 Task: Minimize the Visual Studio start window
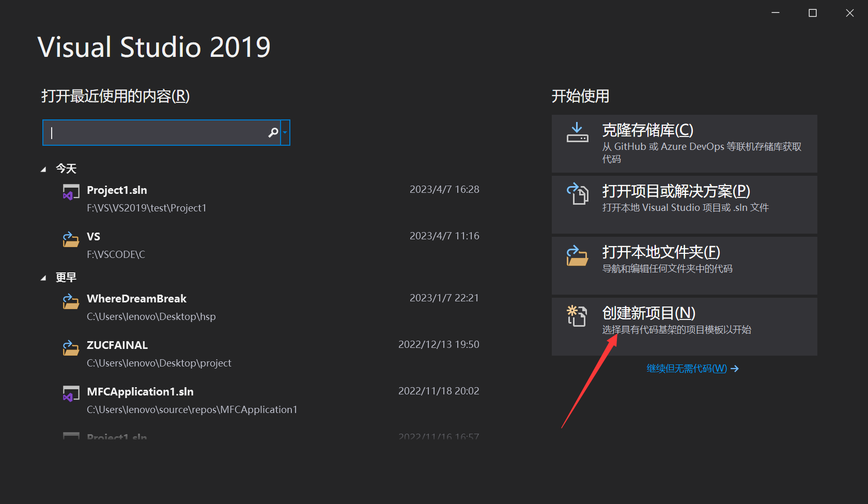tap(776, 13)
